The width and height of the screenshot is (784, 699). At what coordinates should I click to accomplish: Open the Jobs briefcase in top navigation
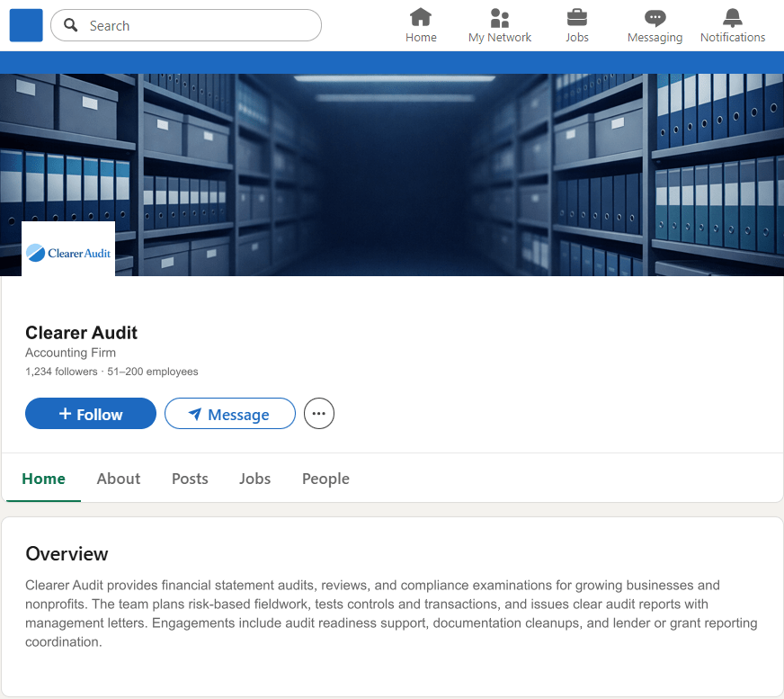577,25
